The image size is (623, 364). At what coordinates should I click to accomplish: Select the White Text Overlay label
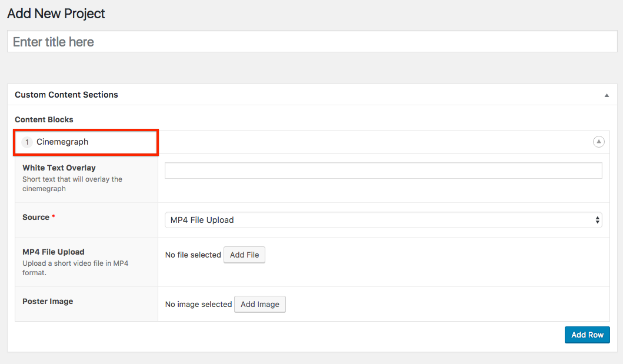59,168
